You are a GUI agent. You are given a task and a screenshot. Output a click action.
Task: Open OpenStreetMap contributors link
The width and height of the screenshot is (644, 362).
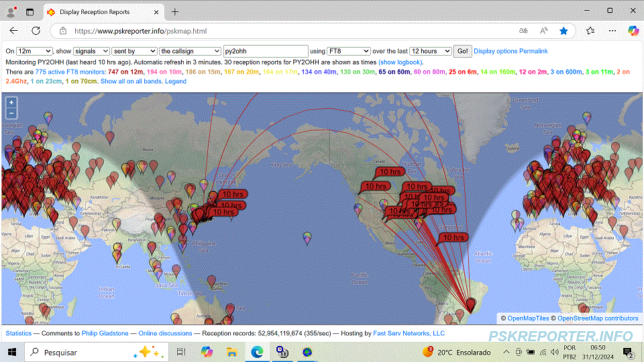598,318
